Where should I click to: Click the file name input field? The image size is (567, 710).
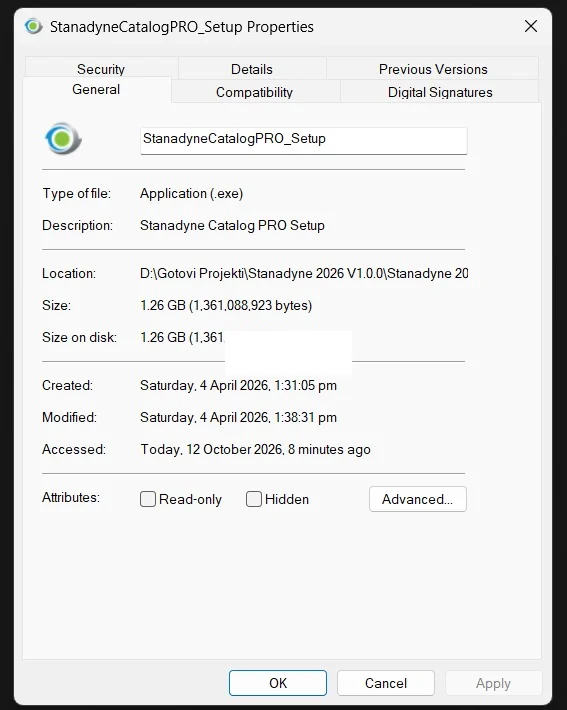tap(303, 140)
